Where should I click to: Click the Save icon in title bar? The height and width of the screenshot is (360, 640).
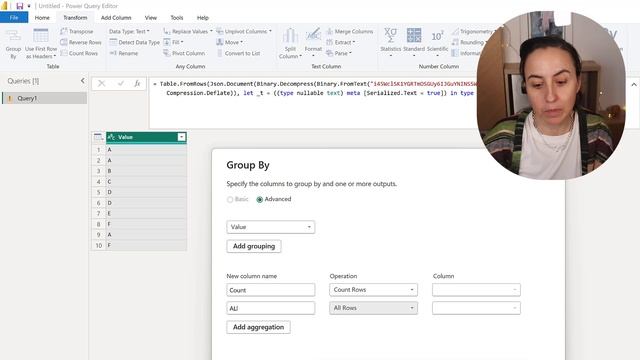pos(19,6)
